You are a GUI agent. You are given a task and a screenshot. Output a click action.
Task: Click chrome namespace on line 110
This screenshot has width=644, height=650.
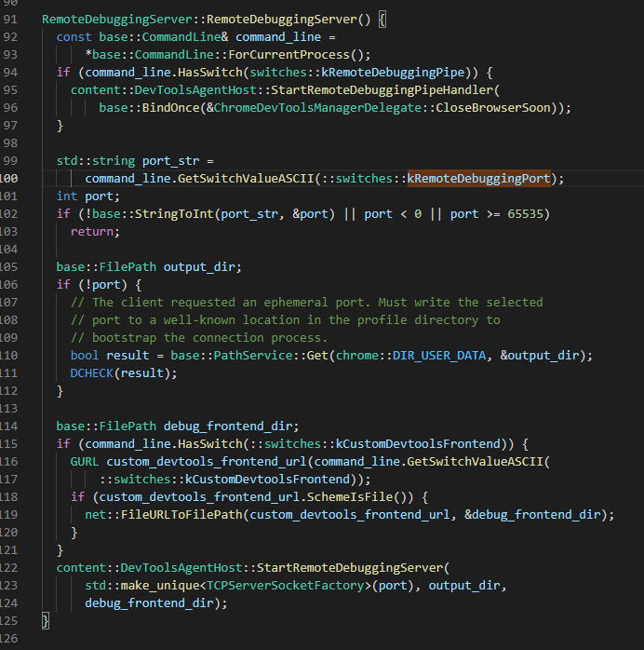pos(357,355)
